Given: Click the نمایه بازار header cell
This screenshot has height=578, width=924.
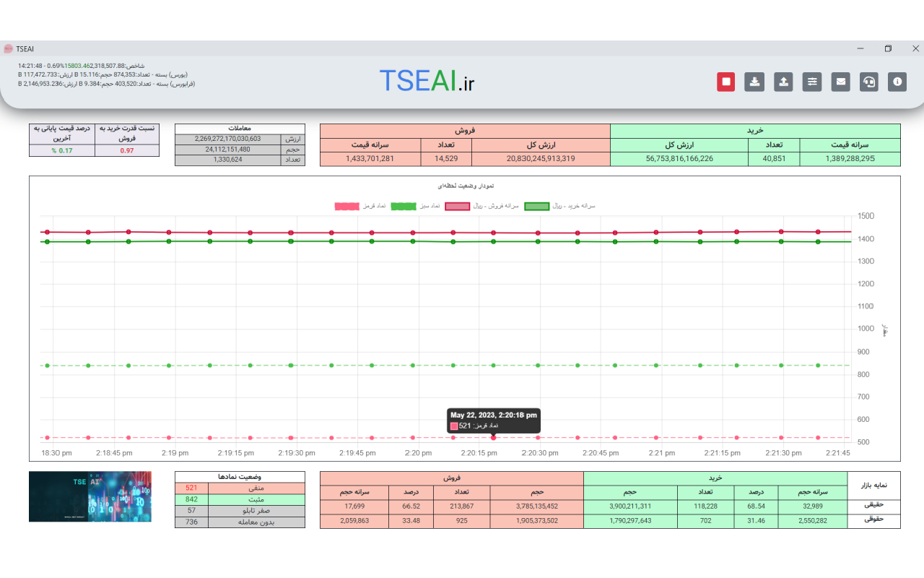Looking at the screenshot, I should pos(874,486).
